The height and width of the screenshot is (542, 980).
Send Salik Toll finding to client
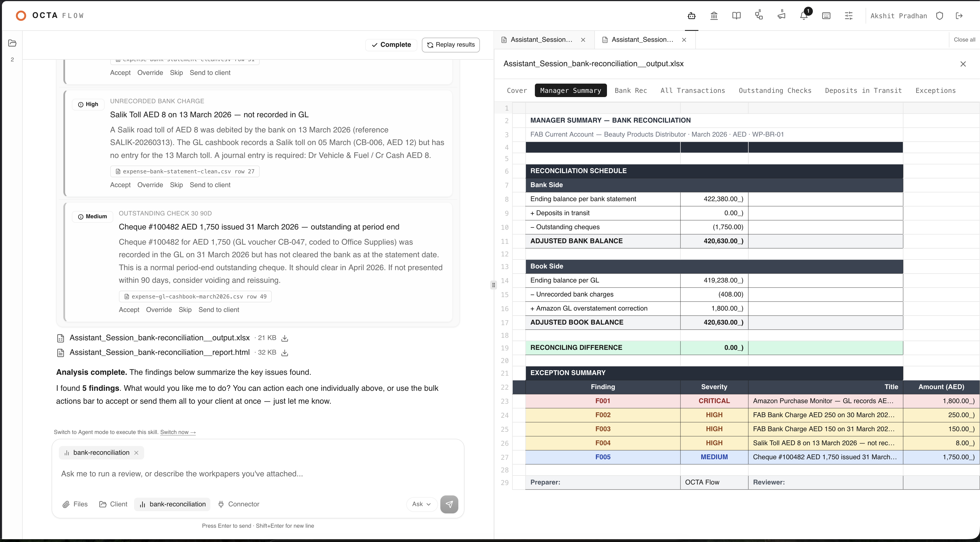coord(210,185)
